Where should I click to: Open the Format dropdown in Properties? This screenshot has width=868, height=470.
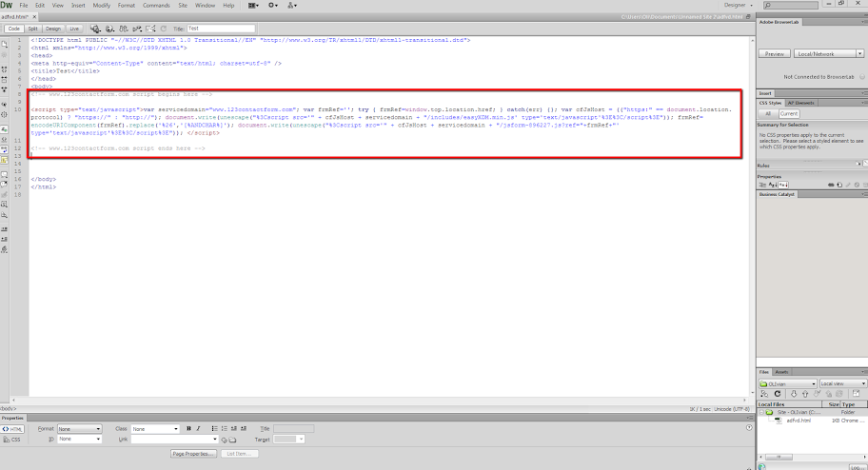click(x=79, y=429)
